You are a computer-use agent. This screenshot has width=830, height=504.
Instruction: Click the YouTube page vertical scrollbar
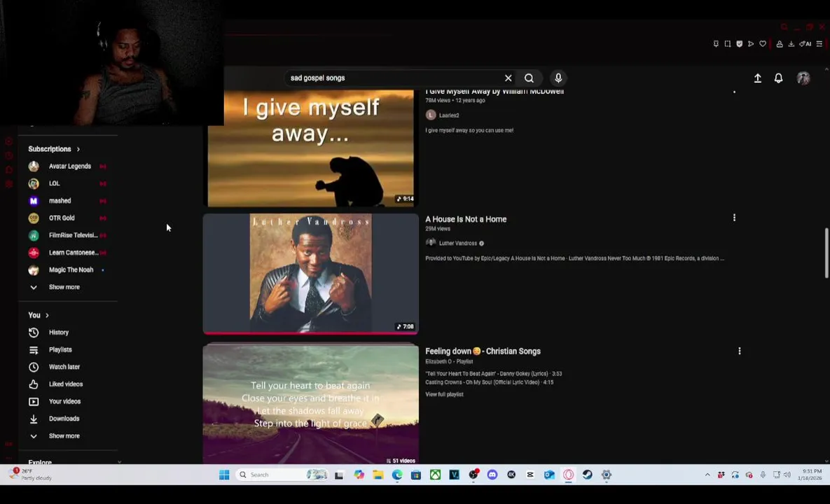[x=826, y=253]
